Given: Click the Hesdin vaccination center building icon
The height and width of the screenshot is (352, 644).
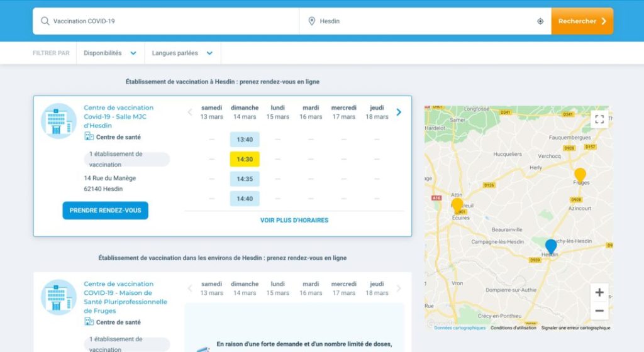Looking at the screenshot, I should coord(58,121).
